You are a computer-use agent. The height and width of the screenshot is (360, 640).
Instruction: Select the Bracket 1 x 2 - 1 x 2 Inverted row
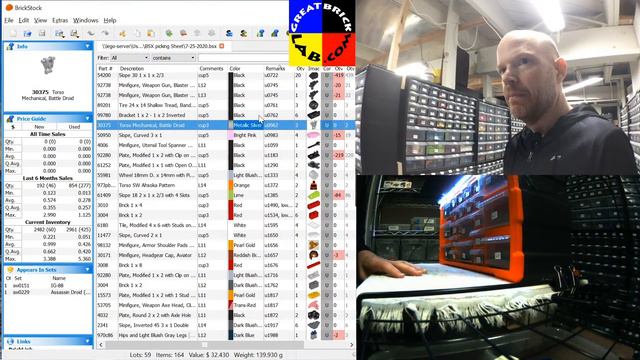point(226,115)
